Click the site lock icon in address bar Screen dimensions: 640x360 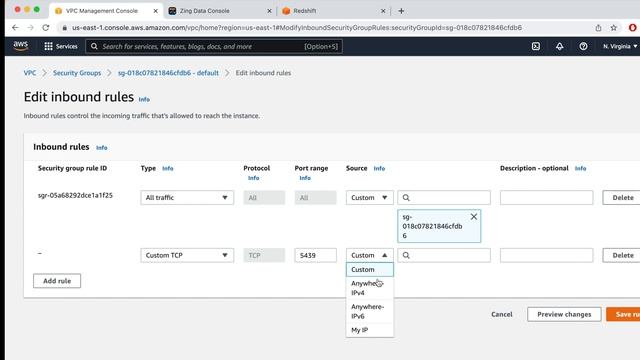pos(64,28)
